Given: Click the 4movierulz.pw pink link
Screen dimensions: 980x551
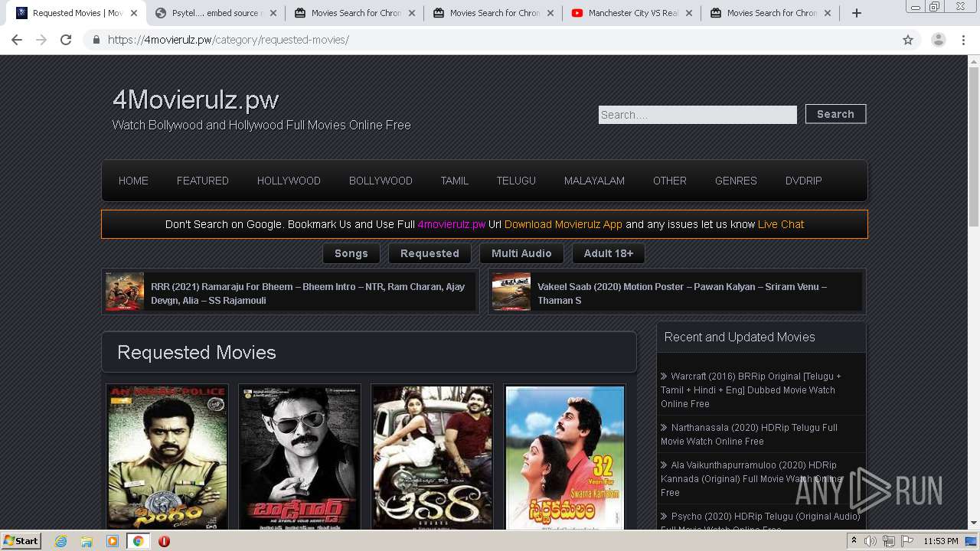Looking at the screenshot, I should (452, 224).
